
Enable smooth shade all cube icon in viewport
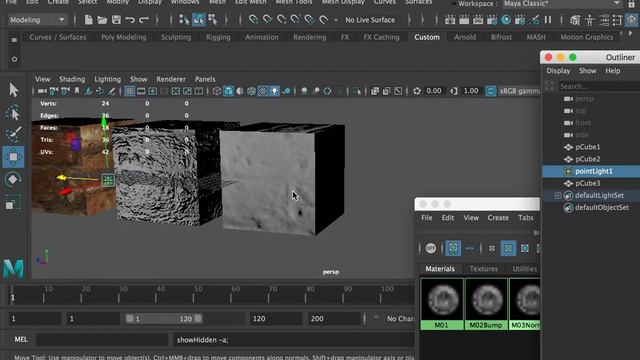(229, 91)
